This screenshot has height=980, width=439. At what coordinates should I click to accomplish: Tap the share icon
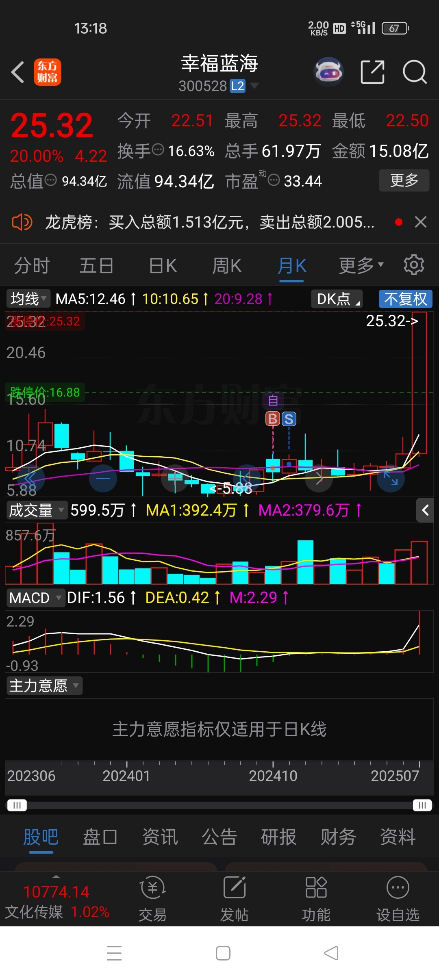[373, 72]
